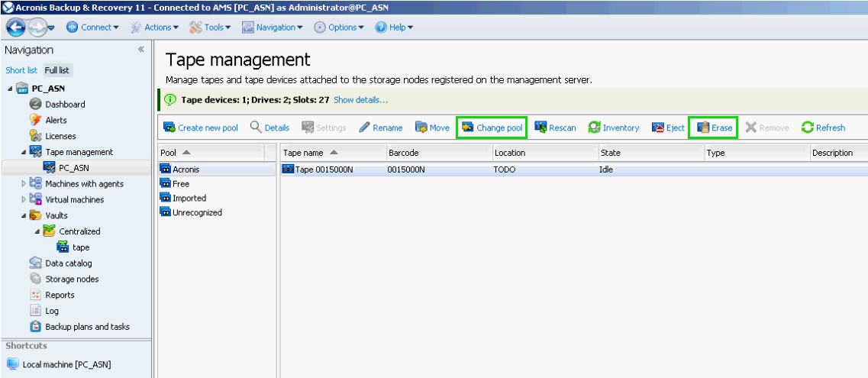
Task: Open Licenses in the navigation tree
Action: 53,136
